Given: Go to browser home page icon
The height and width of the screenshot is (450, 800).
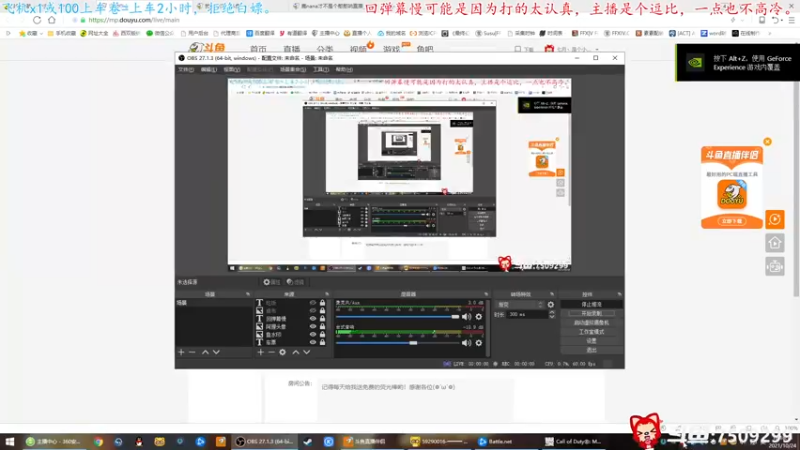Looking at the screenshot, I should 52,20.
